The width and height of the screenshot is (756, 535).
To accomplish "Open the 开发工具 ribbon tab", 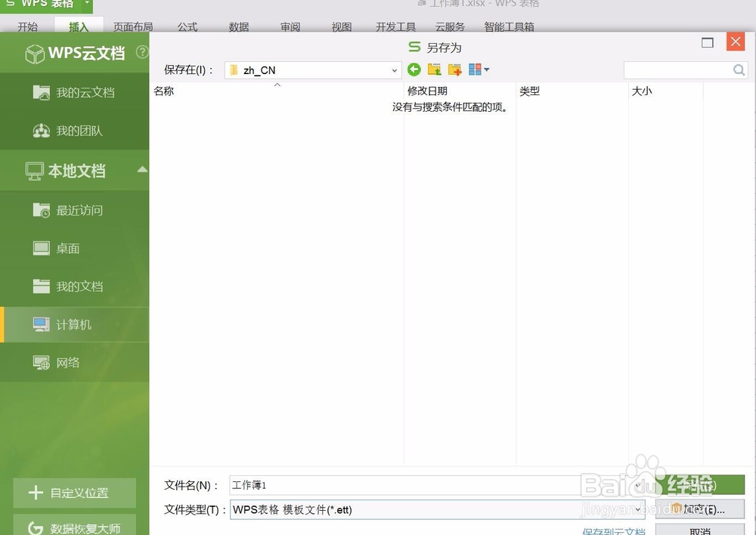I will click(395, 26).
